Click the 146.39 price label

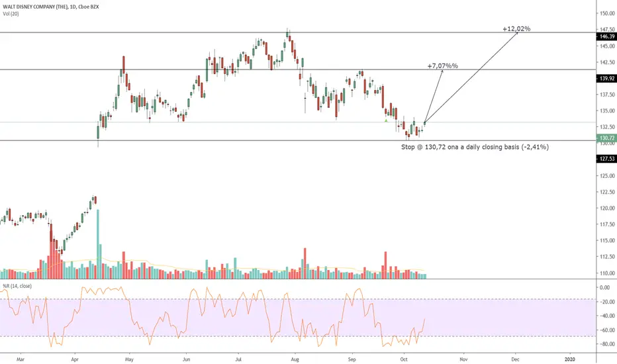point(607,36)
